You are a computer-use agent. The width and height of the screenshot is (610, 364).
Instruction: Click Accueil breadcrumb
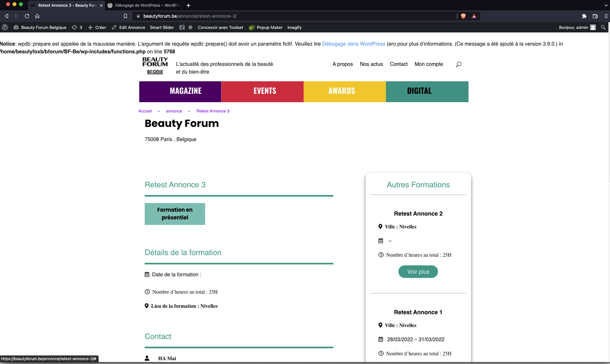tap(145, 111)
